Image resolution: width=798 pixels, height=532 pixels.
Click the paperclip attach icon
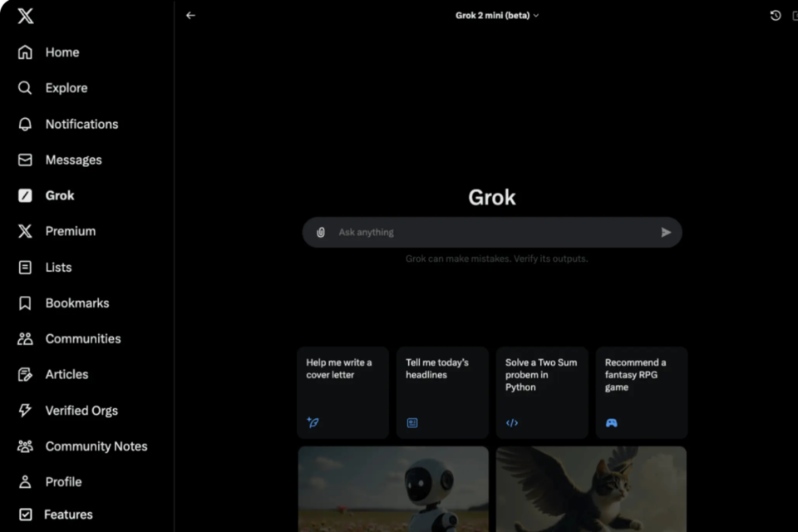tap(321, 233)
